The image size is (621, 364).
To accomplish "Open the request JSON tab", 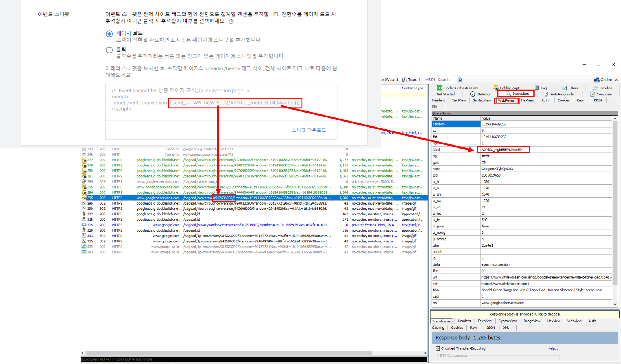I will click(597, 100).
